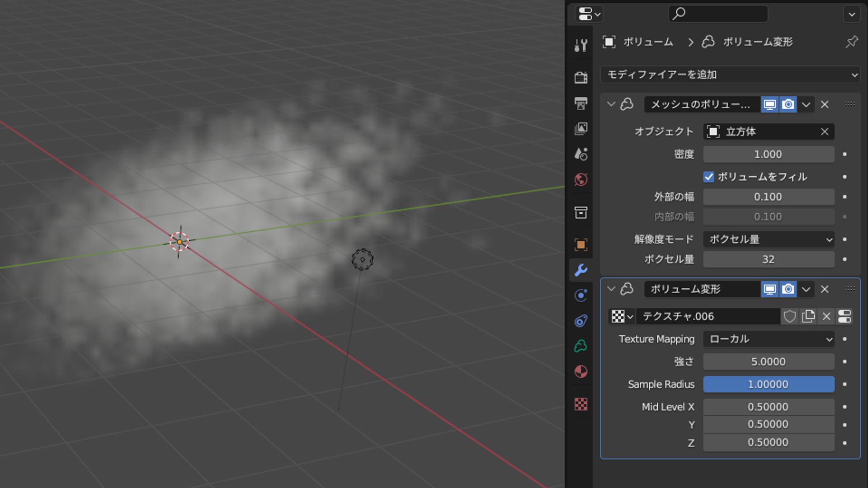Toggle render visibility of メッシュのボリュー modifier
This screenshot has width=868, height=488.
(788, 104)
